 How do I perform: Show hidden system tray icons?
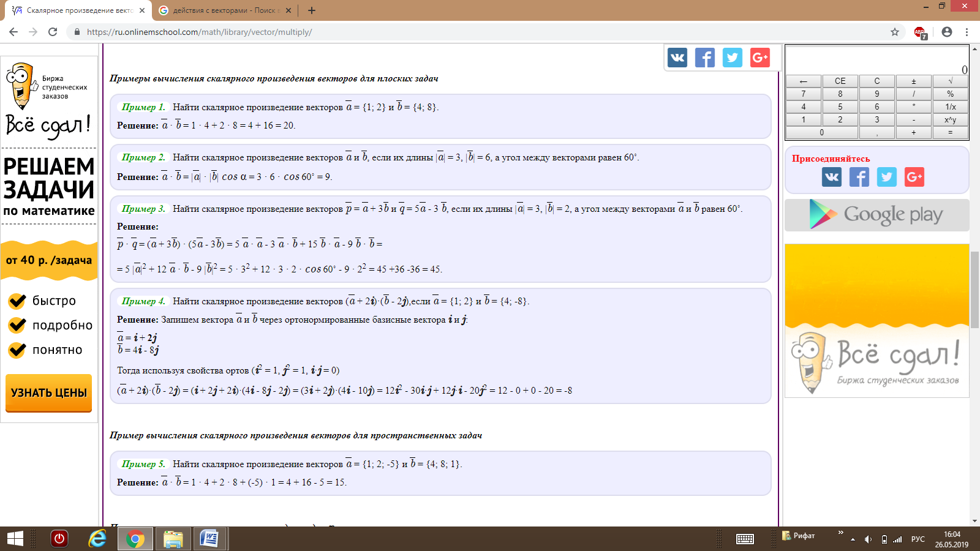pos(853,539)
